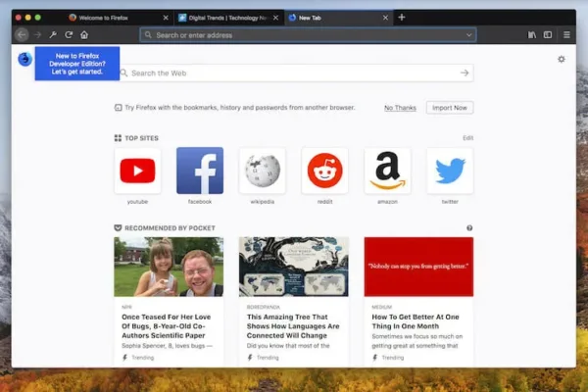This screenshot has width=588, height=392.
Task: Click New to Firefox Developer Edition banner
Action: [77, 64]
